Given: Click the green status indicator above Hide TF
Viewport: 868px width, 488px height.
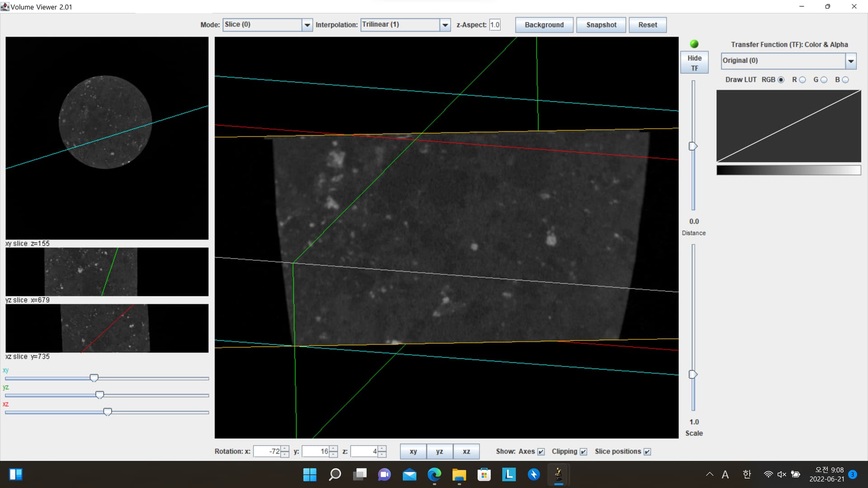Looking at the screenshot, I should click(694, 44).
